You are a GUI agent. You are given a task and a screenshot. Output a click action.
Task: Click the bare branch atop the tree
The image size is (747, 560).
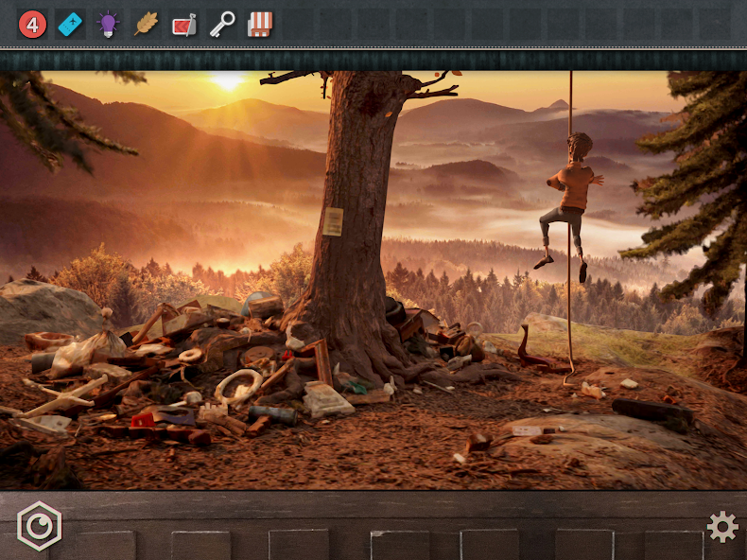430,91
